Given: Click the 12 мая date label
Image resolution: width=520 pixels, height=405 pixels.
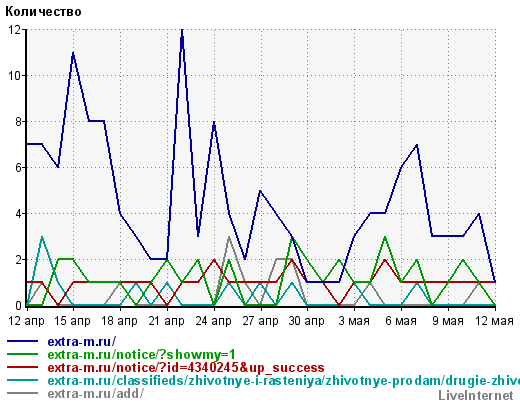Looking at the screenshot, I should coord(494,321).
